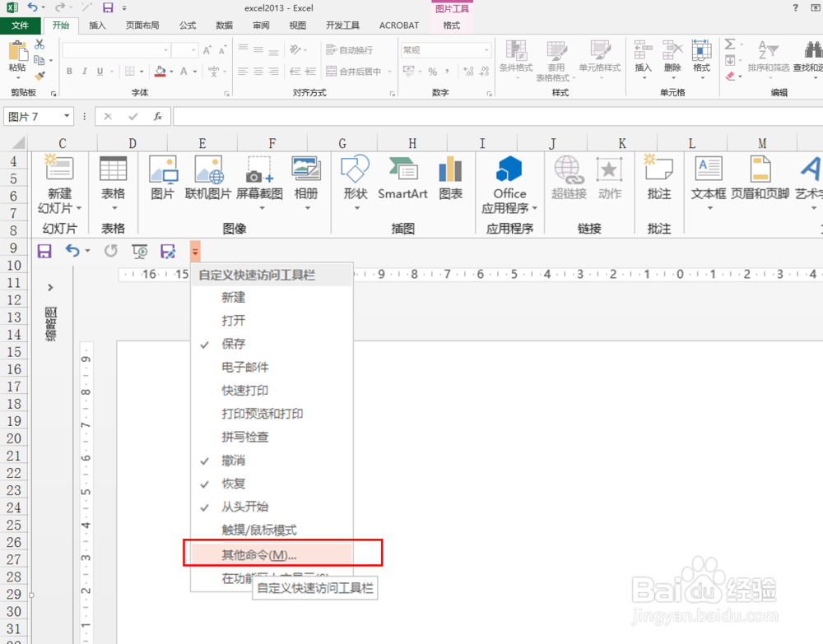This screenshot has height=644, width=823.
Task: Click the Cut scissors icon
Action: click(x=40, y=44)
